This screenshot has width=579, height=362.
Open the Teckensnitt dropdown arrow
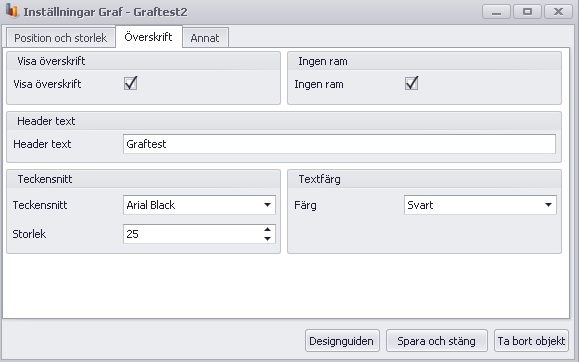267,205
